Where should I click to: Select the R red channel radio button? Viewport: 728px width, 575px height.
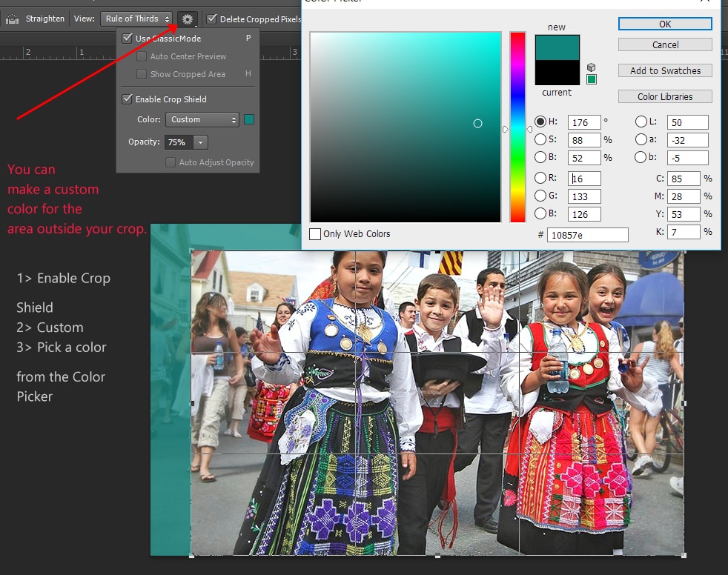click(540, 178)
